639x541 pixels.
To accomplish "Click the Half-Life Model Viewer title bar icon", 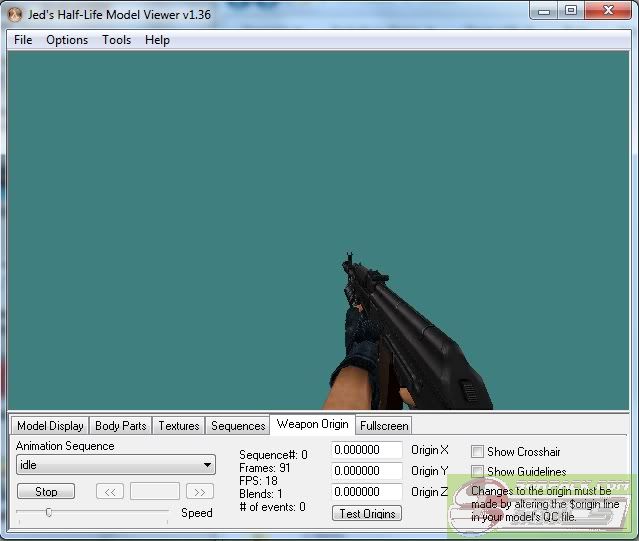I will click(14, 13).
